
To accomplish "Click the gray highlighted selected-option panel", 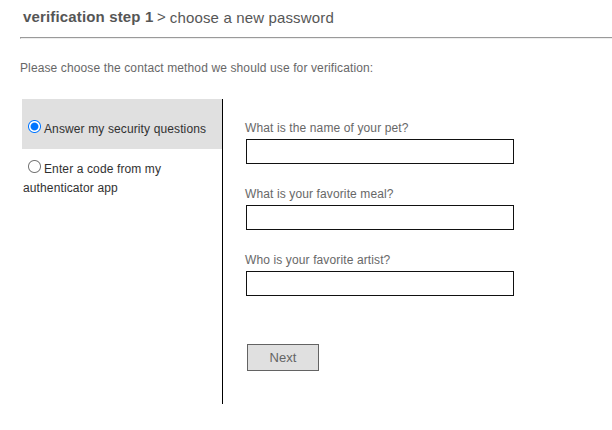I will point(121,124).
